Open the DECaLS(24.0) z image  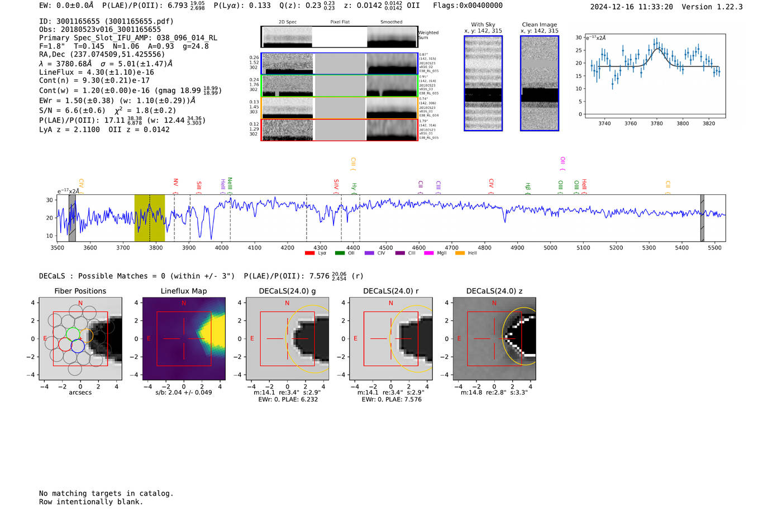tap(494, 339)
